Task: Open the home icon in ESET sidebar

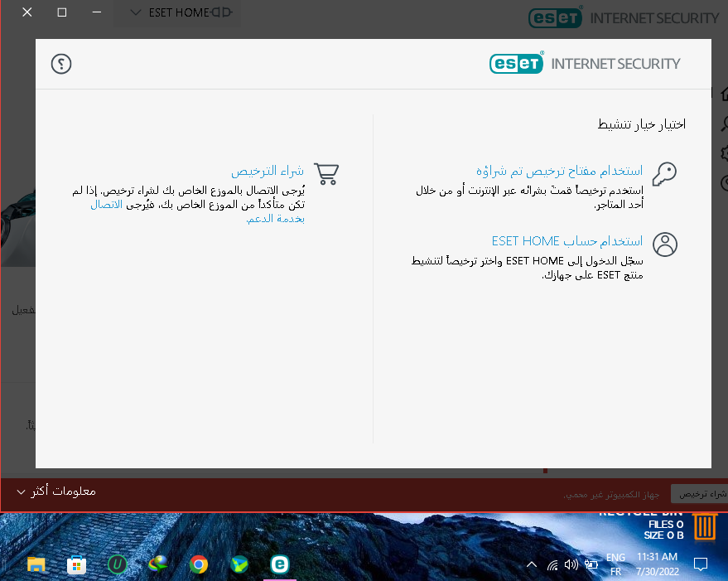Action: (725, 94)
